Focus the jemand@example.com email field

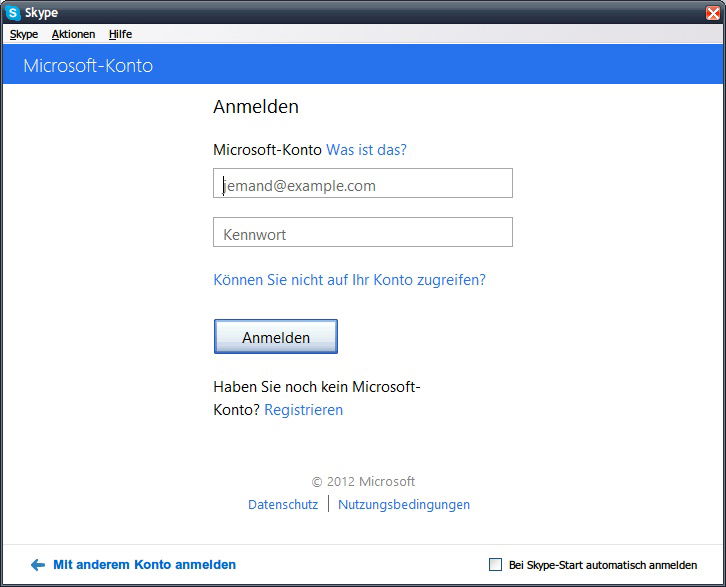pos(363,183)
